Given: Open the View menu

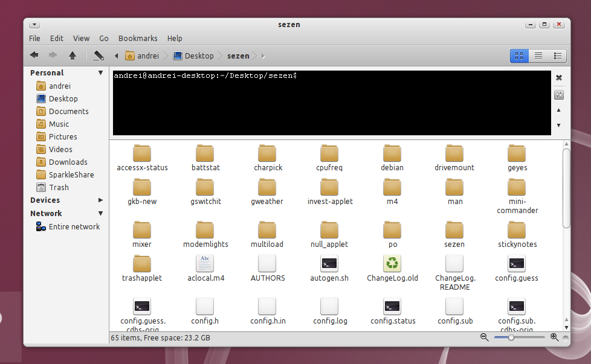Looking at the screenshot, I should tap(81, 39).
